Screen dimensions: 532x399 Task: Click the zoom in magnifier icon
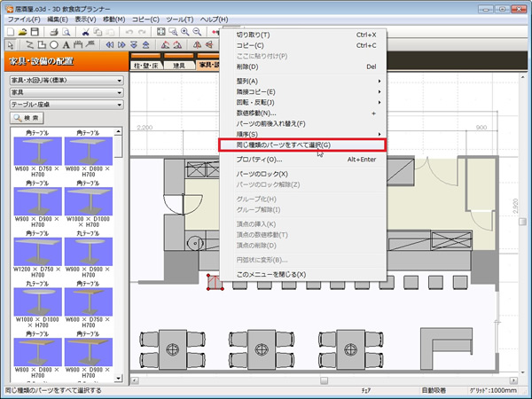click(184, 31)
